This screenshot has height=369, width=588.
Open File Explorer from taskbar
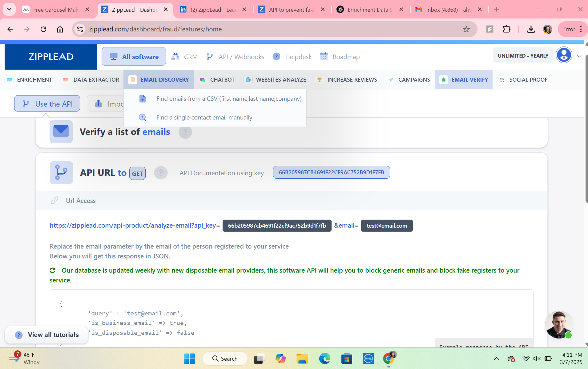pos(302,359)
